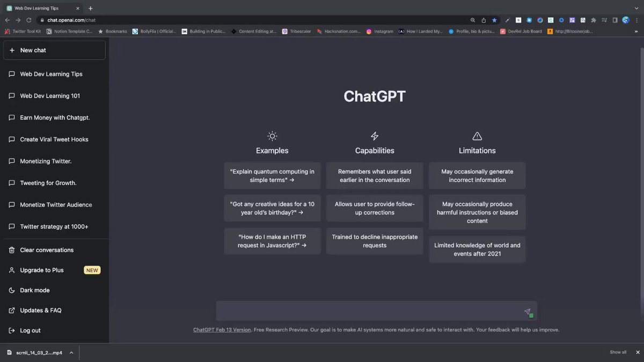Image resolution: width=644 pixels, height=362 pixels.
Task: Open the extensions puzzle-piece menu
Action: (594, 20)
